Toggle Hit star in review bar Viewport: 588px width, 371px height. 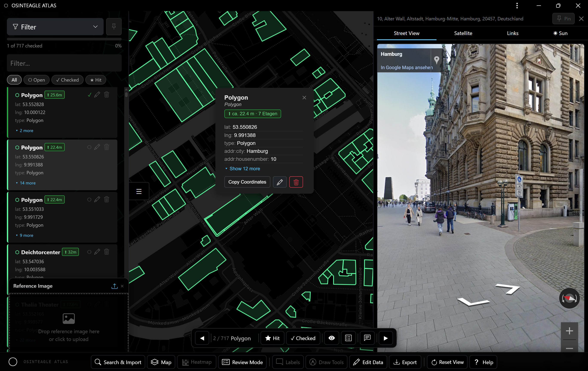[x=273, y=338]
